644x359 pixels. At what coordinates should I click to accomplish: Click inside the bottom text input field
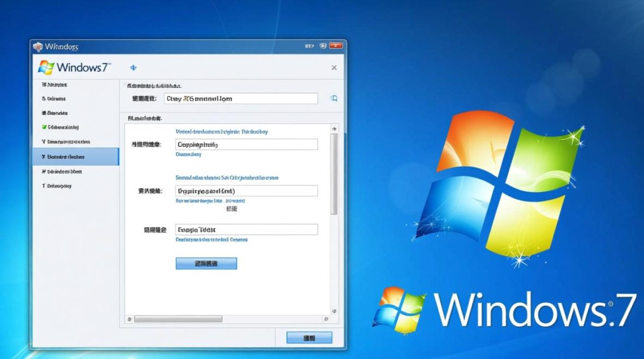coord(247,229)
